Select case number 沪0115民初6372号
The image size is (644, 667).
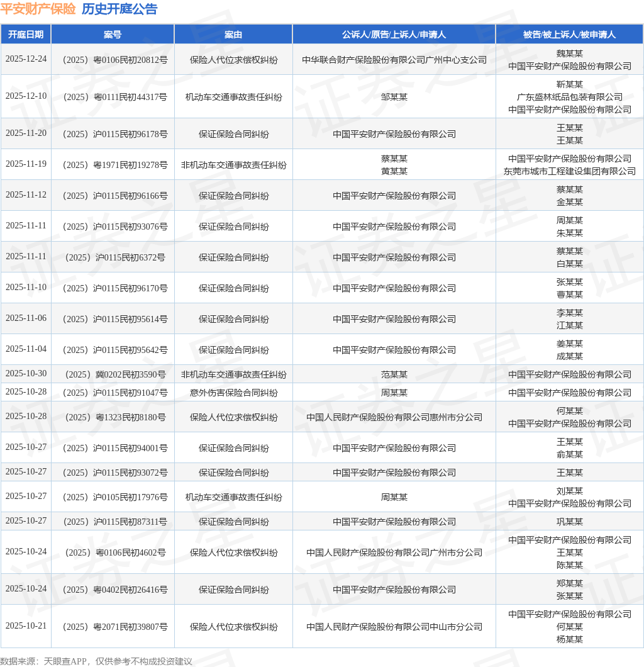(x=115, y=257)
